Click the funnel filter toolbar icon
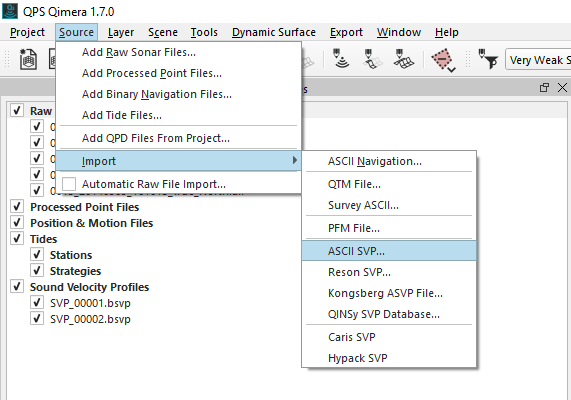Image resolution: width=571 pixels, height=400 pixels. point(488,59)
